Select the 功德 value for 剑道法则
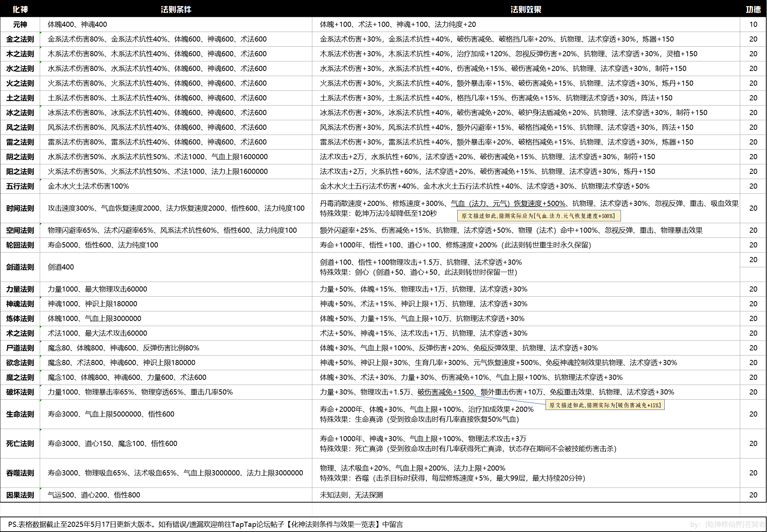 click(x=753, y=260)
